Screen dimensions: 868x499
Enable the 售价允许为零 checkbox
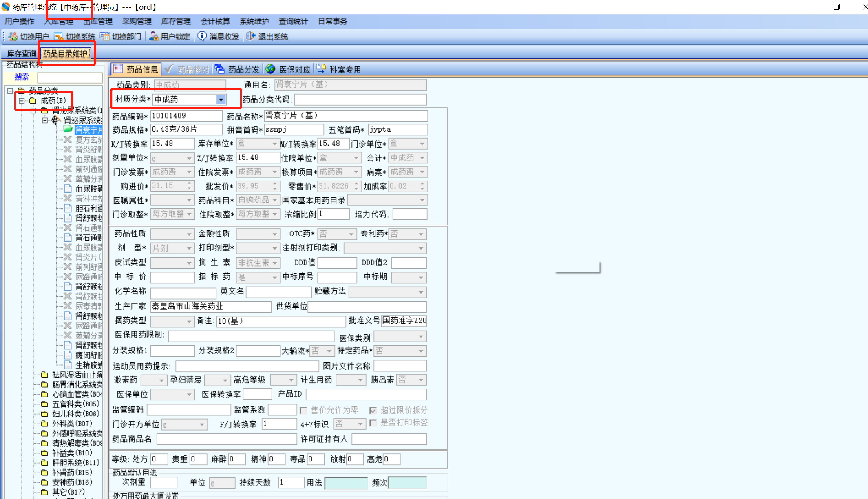coord(303,411)
